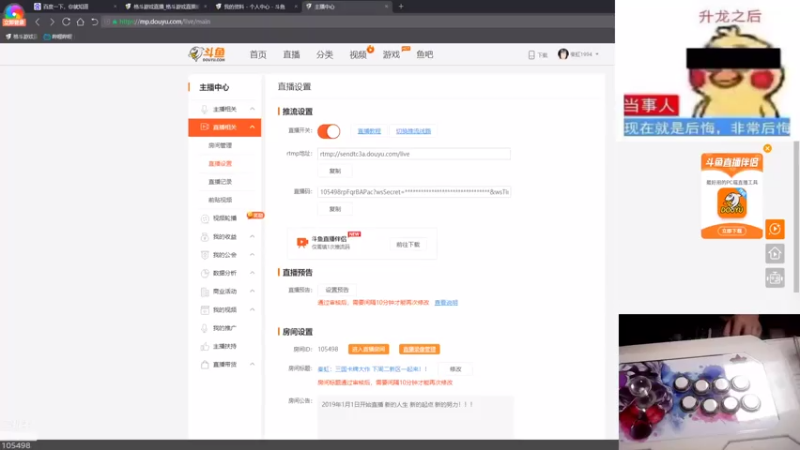The height and width of the screenshot is (450, 800).
Task: Click the undo-close-tab icon in toolbar
Action: pos(94,22)
